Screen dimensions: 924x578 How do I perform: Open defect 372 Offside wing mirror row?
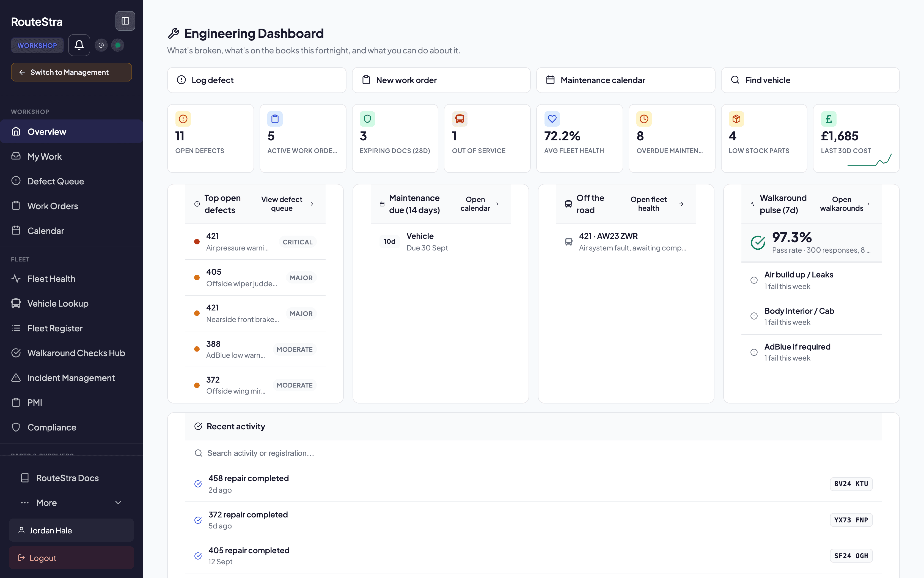pyautogui.click(x=255, y=385)
